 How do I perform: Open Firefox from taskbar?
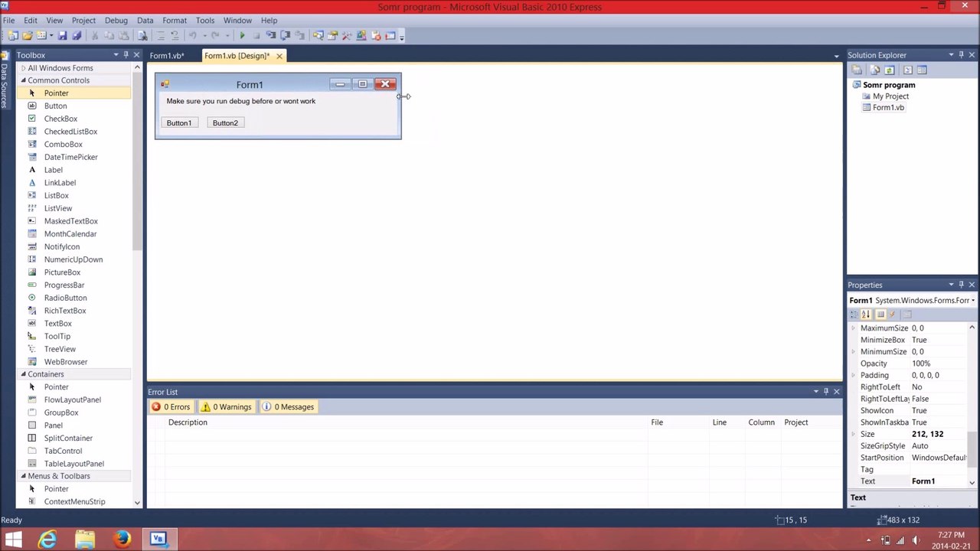[x=122, y=539]
